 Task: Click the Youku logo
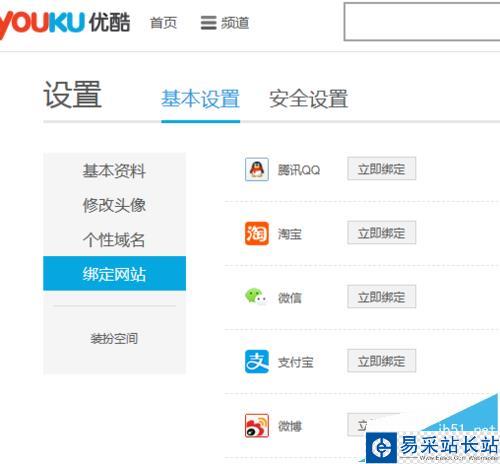(65, 23)
